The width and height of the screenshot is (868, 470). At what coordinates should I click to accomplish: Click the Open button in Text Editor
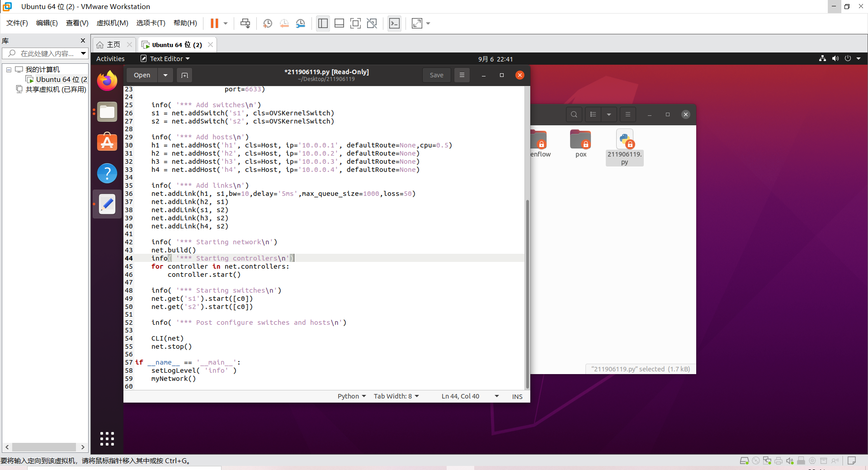pos(142,75)
